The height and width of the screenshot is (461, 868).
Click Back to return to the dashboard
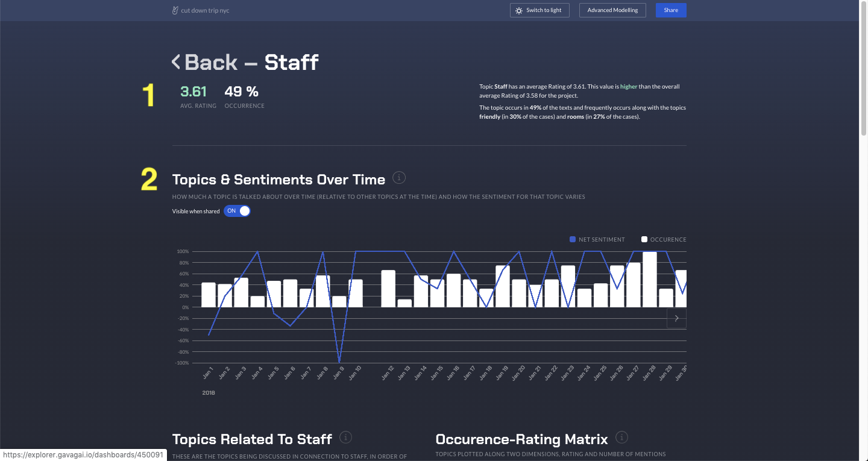click(211, 61)
